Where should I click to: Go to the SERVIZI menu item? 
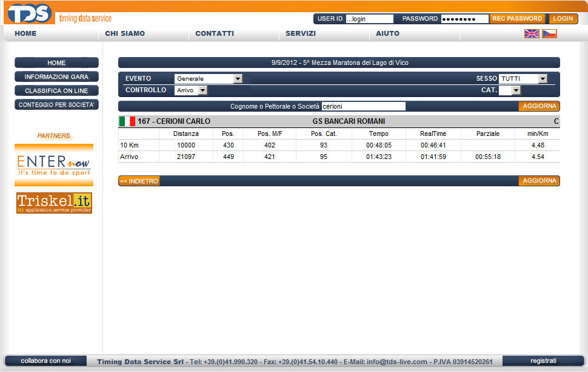(301, 34)
